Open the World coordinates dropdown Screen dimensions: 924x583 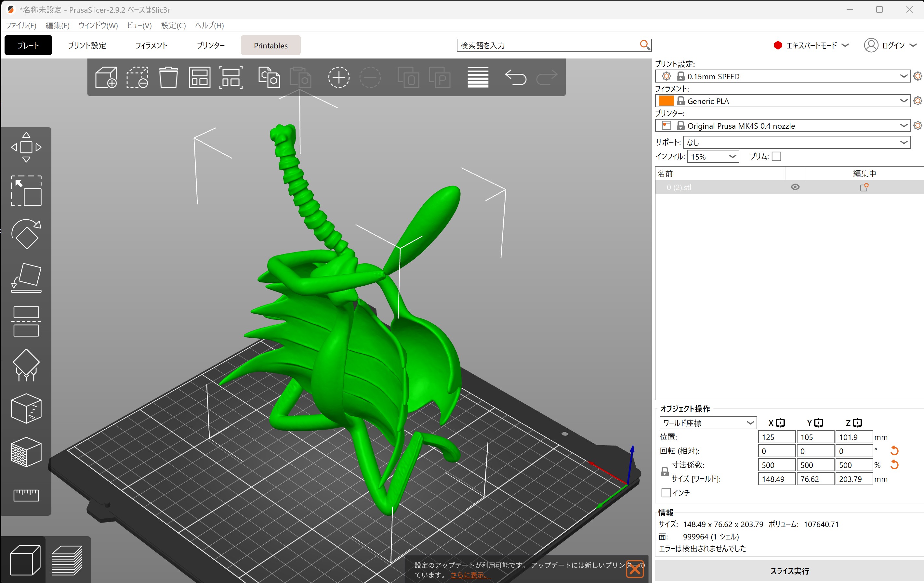coord(708,423)
